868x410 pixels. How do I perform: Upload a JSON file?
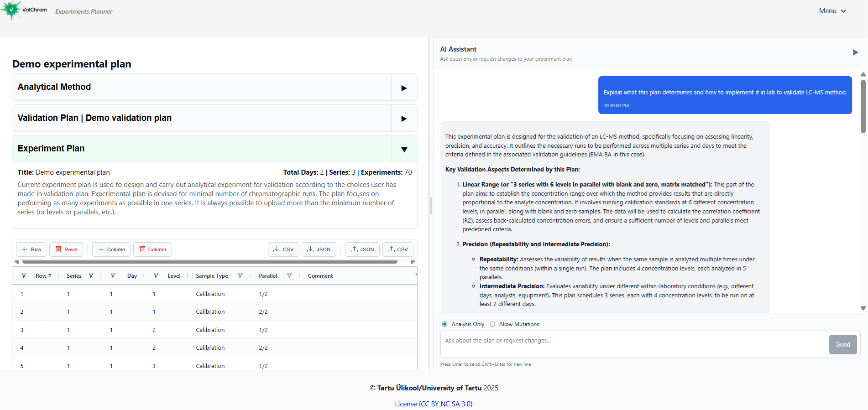click(x=362, y=249)
